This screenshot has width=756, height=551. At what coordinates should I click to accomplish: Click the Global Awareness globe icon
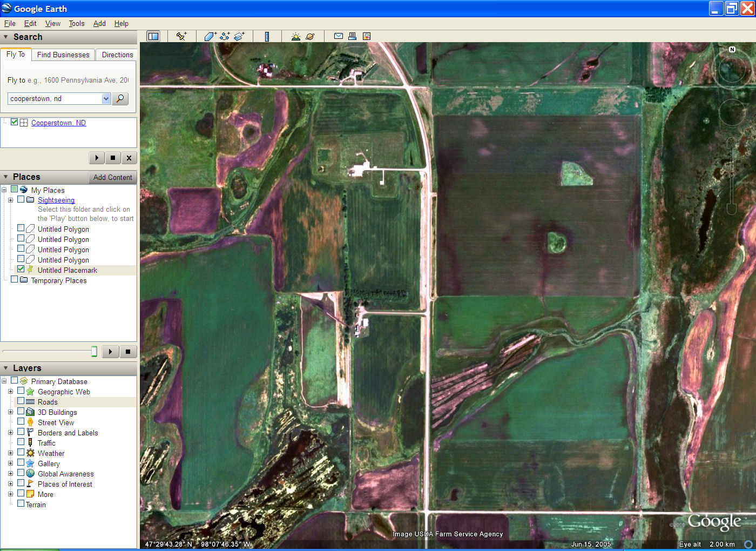click(30, 473)
